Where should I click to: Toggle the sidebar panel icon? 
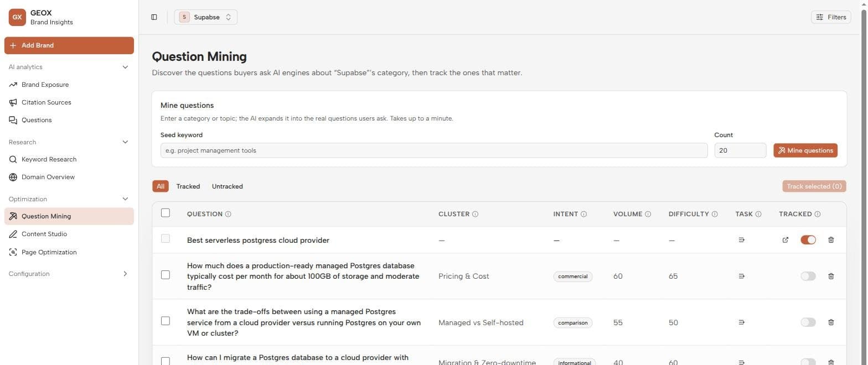point(154,17)
